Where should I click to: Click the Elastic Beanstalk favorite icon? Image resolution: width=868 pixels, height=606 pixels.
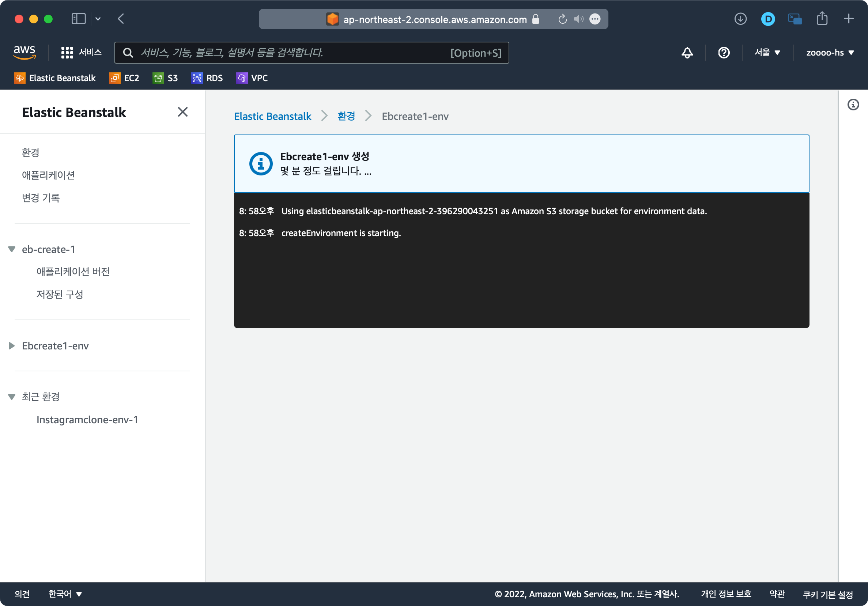pyautogui.click(x=20, y=78)
